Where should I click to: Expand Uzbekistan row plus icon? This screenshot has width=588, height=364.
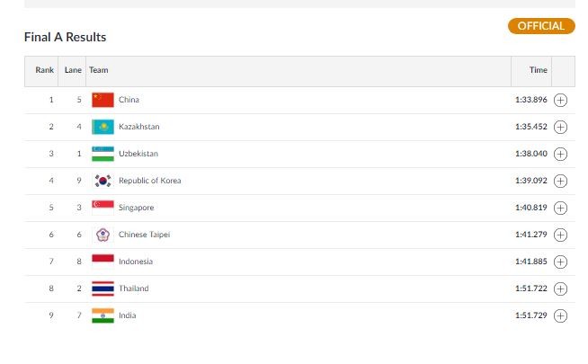pyautogui.click(x=560, y=154)
